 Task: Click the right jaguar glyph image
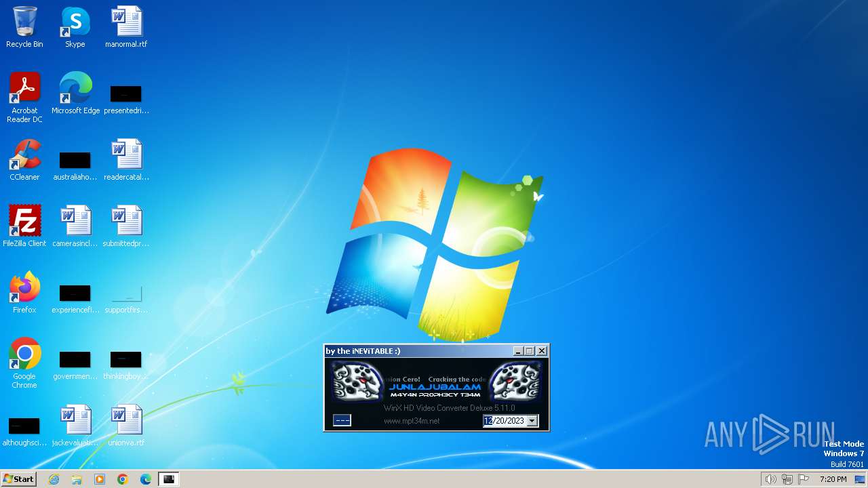[x=517, y=381]
